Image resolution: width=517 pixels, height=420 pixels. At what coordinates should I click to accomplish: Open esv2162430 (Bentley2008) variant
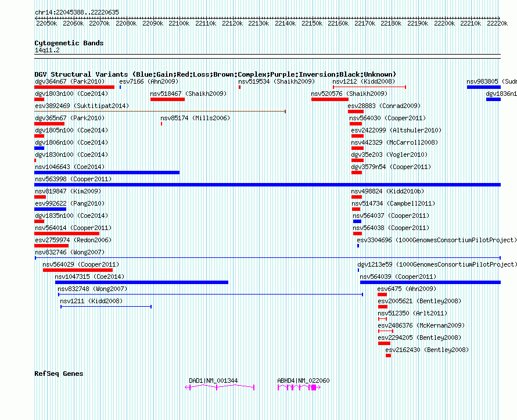(427, 350)
